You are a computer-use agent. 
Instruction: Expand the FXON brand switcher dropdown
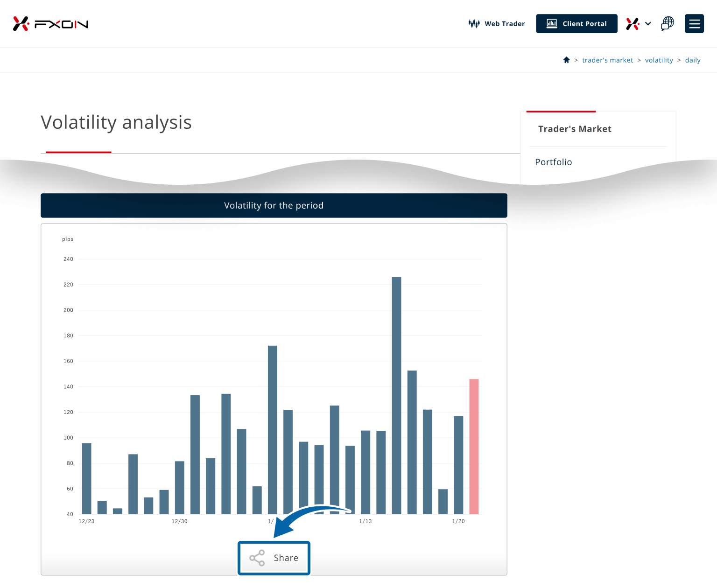[x=639, y=24]
